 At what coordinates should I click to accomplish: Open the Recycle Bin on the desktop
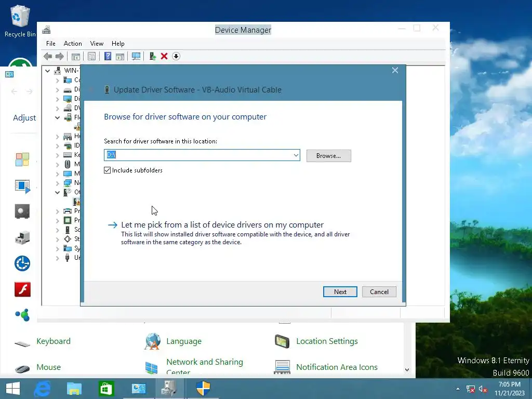click(x=20, y=21)
